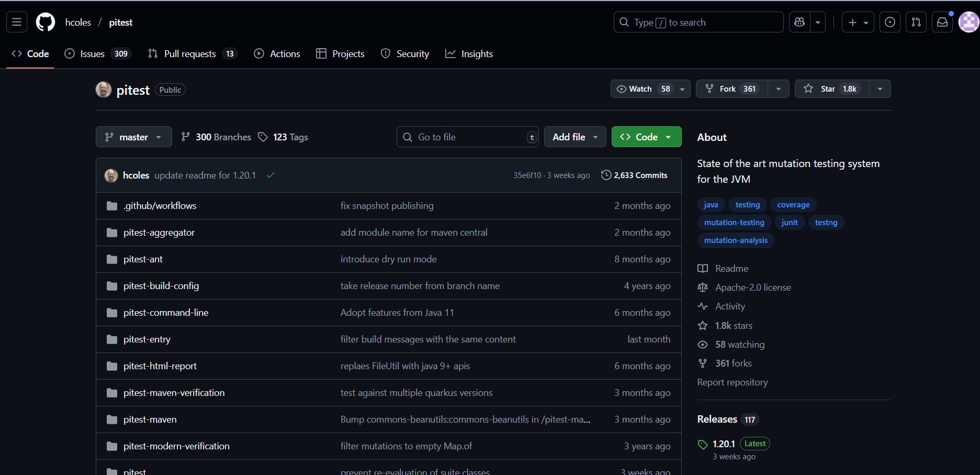Open the Add file dropdown
This screenshot has width=980, height=475.
(x=575, y=137)
